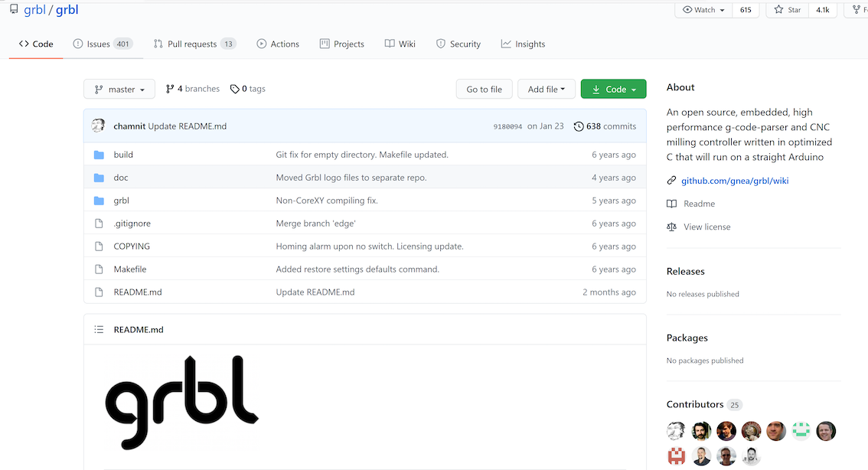Open the Releases heading link
This screenshot has height=470, width=868.
[685, 271]
